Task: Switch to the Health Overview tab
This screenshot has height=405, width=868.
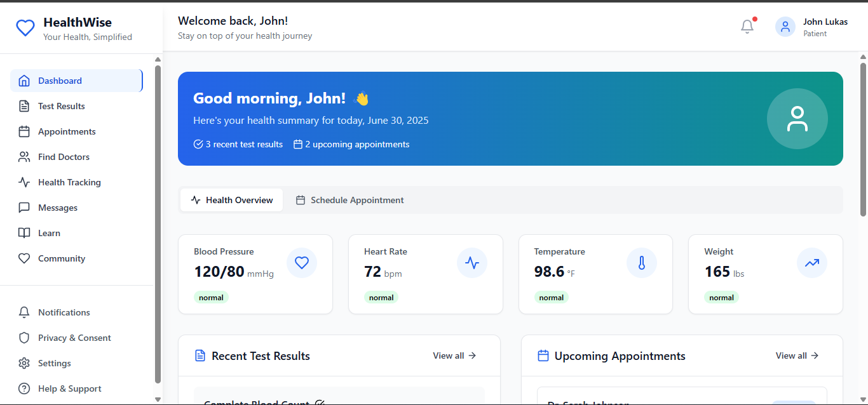Action: (x=231, y=200)
